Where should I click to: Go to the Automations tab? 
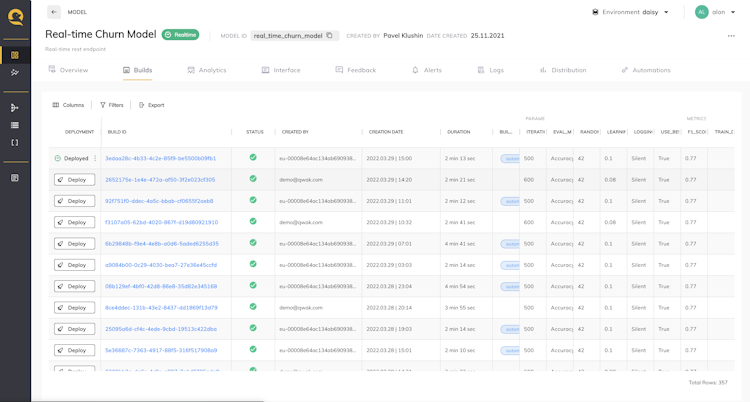(x=646, y=70)
